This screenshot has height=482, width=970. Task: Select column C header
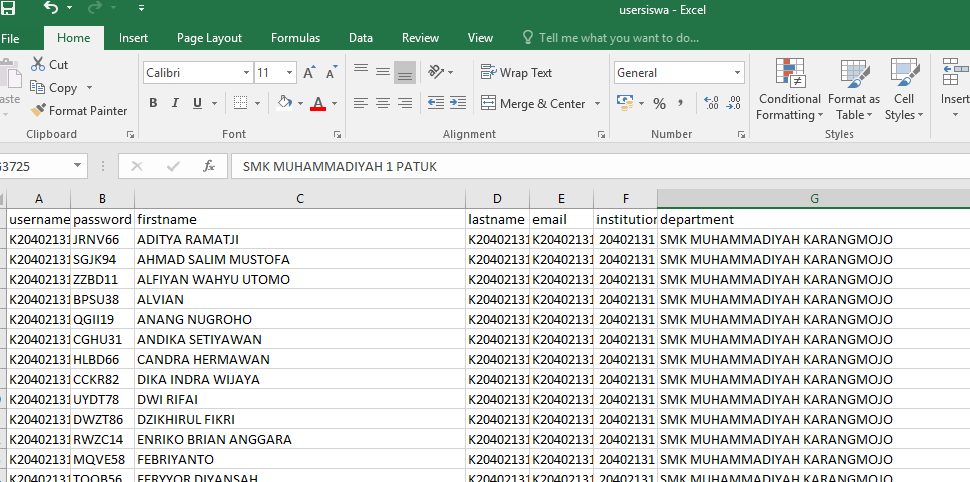tap(300, 199)
